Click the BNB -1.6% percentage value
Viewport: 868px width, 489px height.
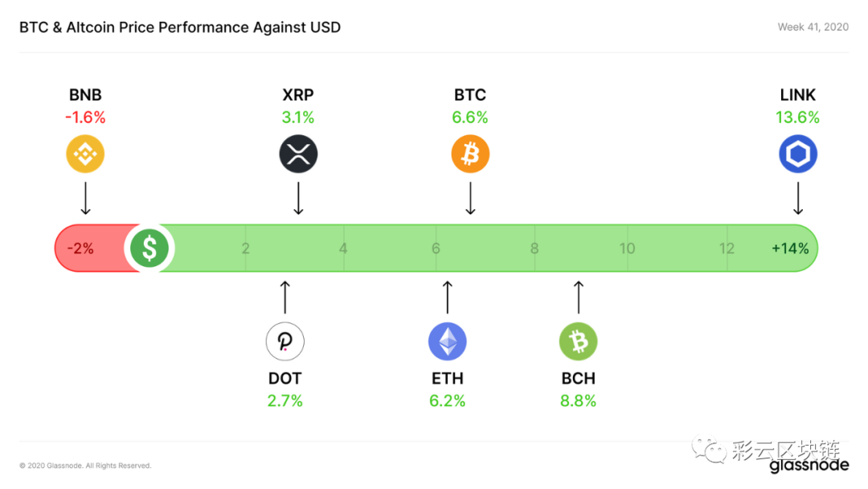pyautogui.click(x=85, y=117)
